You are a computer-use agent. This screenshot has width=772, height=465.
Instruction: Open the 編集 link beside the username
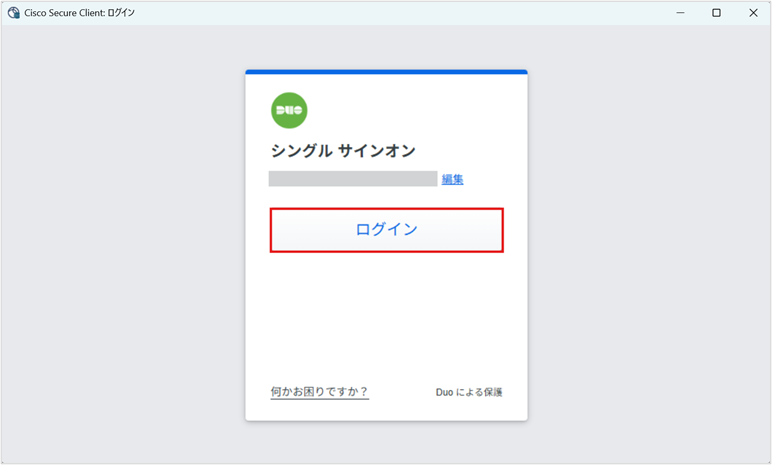[x=452, y=179]
